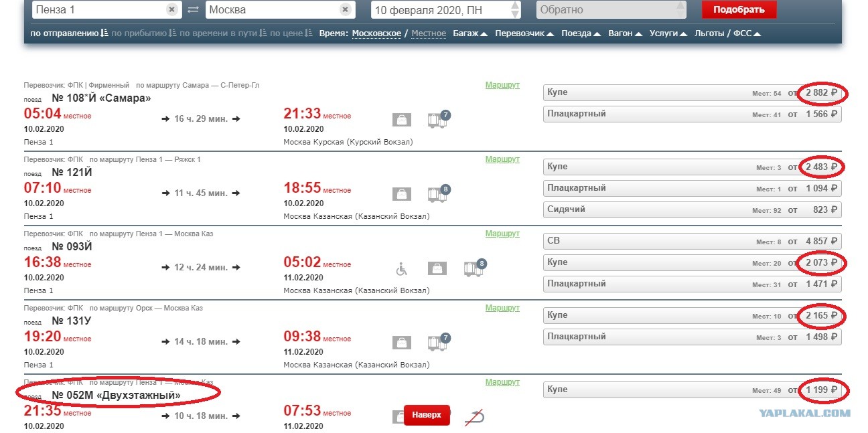Click train number № 093Й

pos(72,246)
